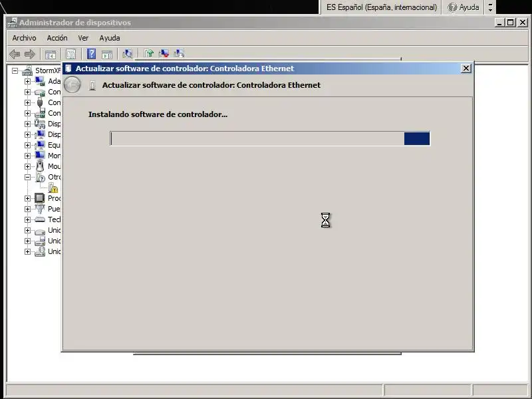Viewport: 532px width, 399px height.
Task: Go back with the toolbar left arrow
Action: pyautogui.click(x=15, y=54)
